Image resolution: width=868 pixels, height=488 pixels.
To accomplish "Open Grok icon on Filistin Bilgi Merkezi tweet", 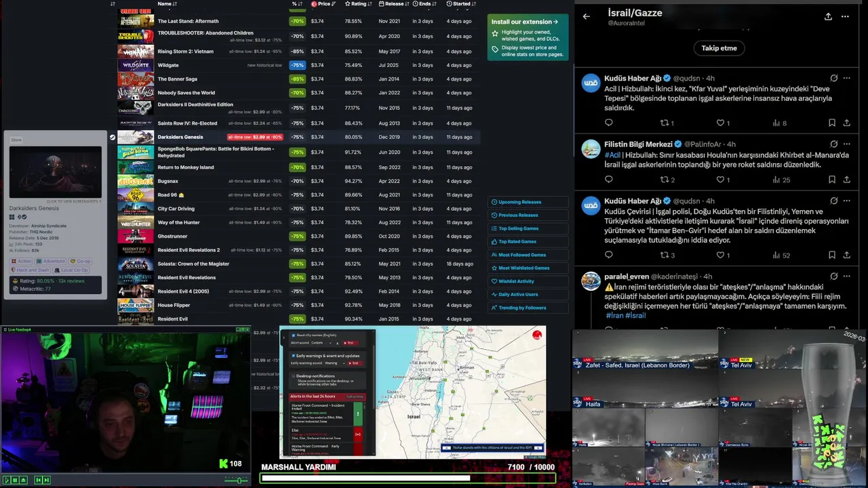I will (833, 144).
